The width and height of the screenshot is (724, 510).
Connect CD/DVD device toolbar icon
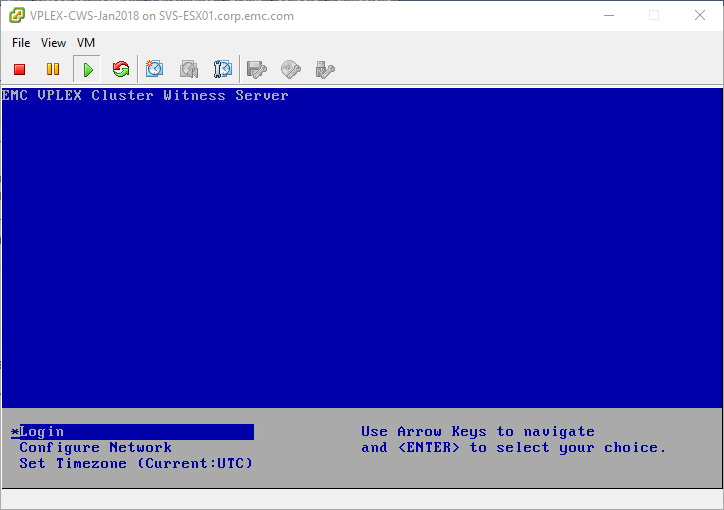[x=290, y=70]
